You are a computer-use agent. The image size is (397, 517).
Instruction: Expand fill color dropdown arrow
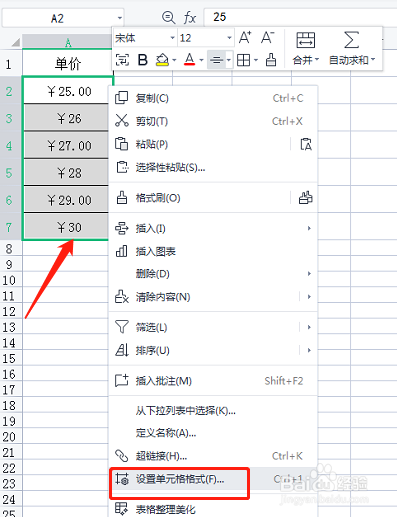point(174,60)
